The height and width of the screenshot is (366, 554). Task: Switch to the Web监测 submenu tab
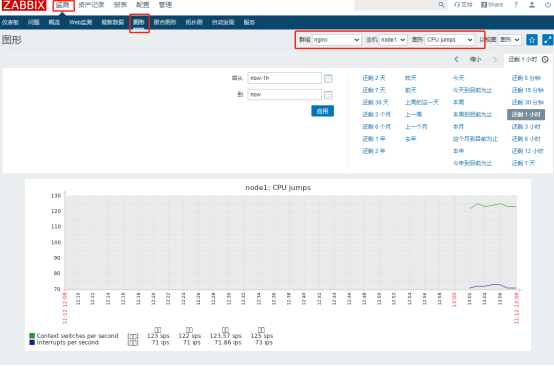pyautogui.click(x=81, y=22)
